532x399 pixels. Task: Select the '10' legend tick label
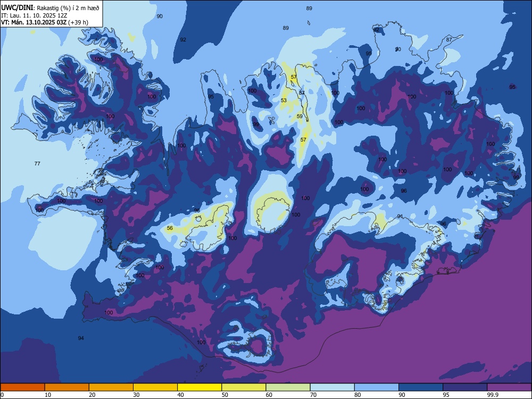(x=48, y=395)
